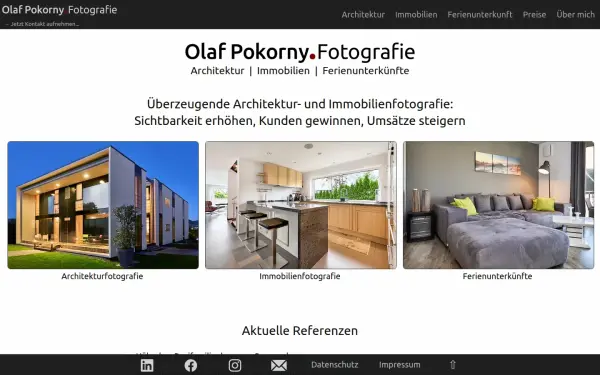The image size is (600, 375).
Task: Click the large Olaf Pokorny.Fotografie title
Action: [x=300, y=52]
